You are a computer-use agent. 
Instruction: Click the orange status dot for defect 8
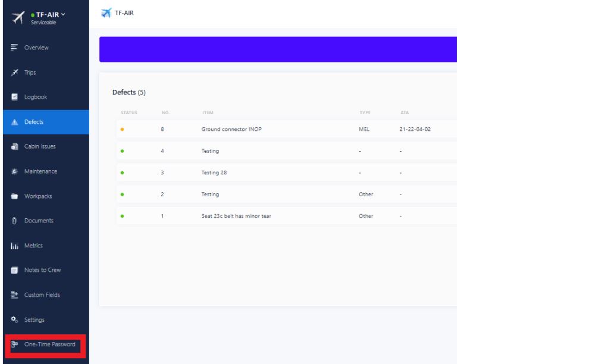[x=122, y=130]
